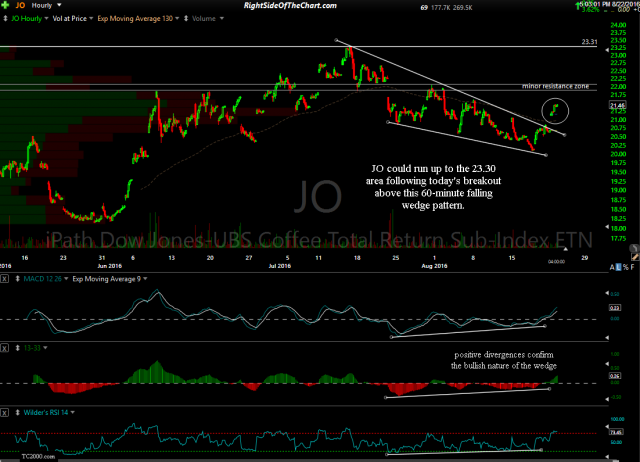Click the scale arrow atop the MACD pane

(607, 293)
